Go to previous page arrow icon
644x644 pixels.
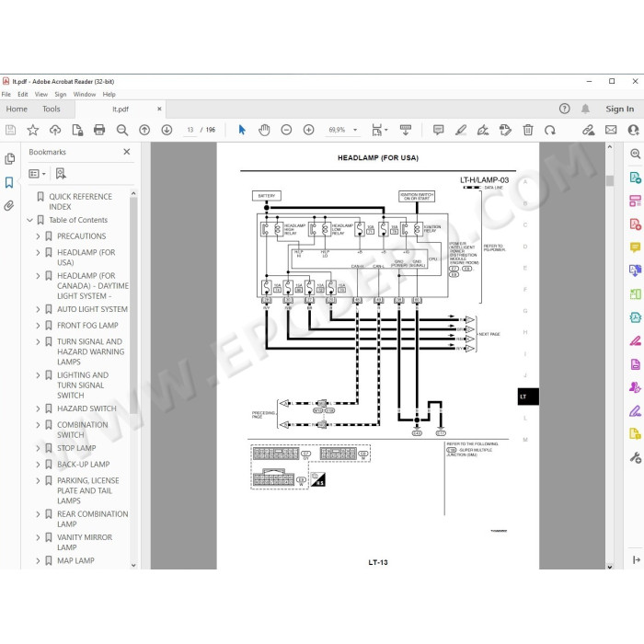[x=144, y=130]
